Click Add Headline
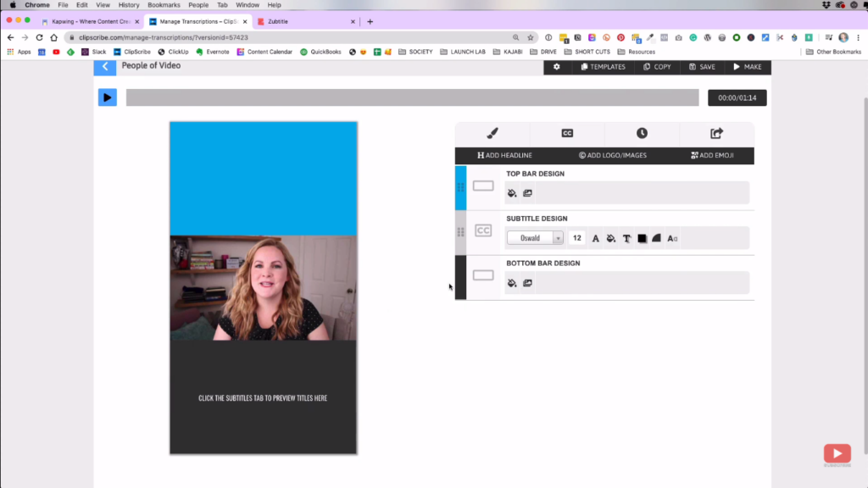The image size is (868, 488). coord(504,156)
